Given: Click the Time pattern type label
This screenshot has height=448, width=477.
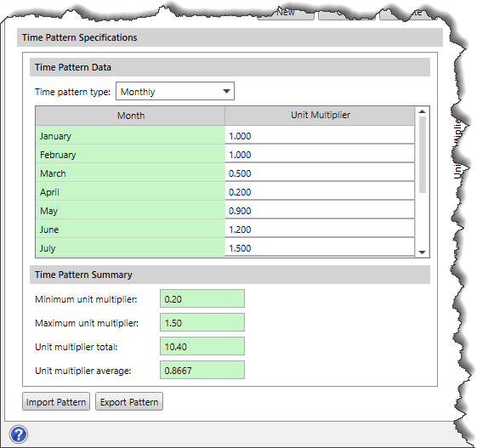Looking at the screenshot, I should coord(73,92).
